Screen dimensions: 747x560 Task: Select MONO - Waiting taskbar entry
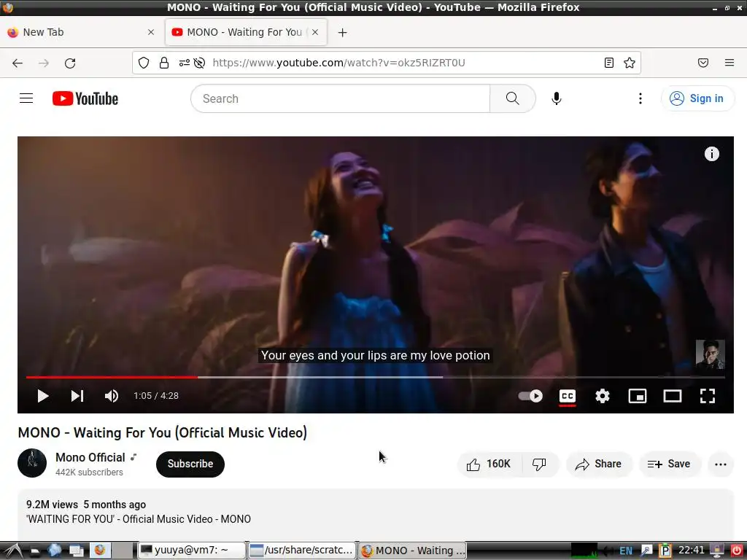coord(412,550)
